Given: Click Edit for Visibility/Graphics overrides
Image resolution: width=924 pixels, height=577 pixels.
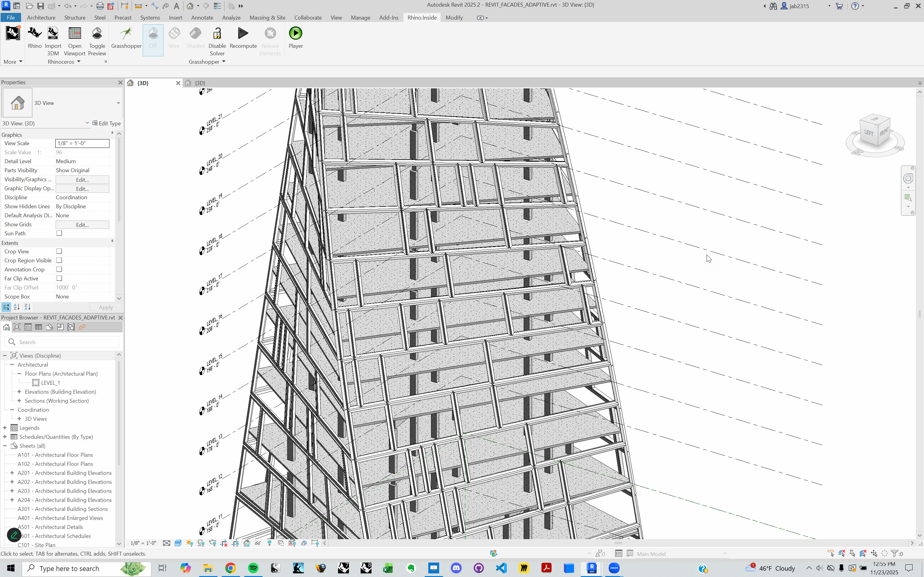Looking at the screenshot, I should tap(82, 180).
